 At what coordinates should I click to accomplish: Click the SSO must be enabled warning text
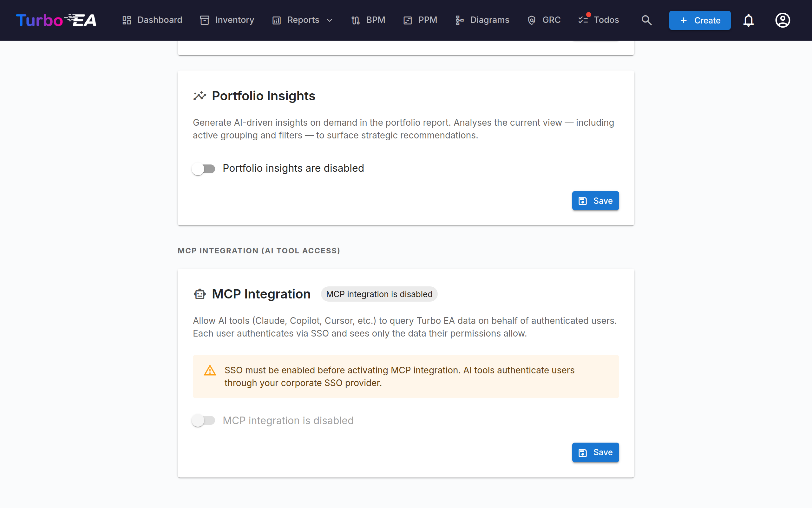399,376
